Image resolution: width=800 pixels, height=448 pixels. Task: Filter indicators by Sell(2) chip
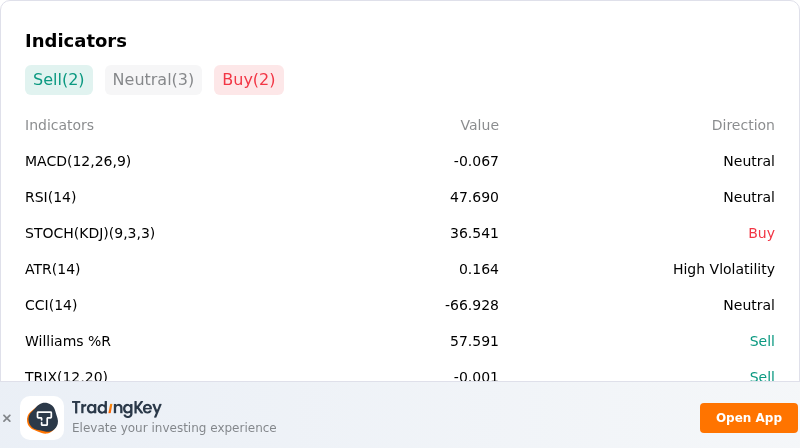[59, 80]
